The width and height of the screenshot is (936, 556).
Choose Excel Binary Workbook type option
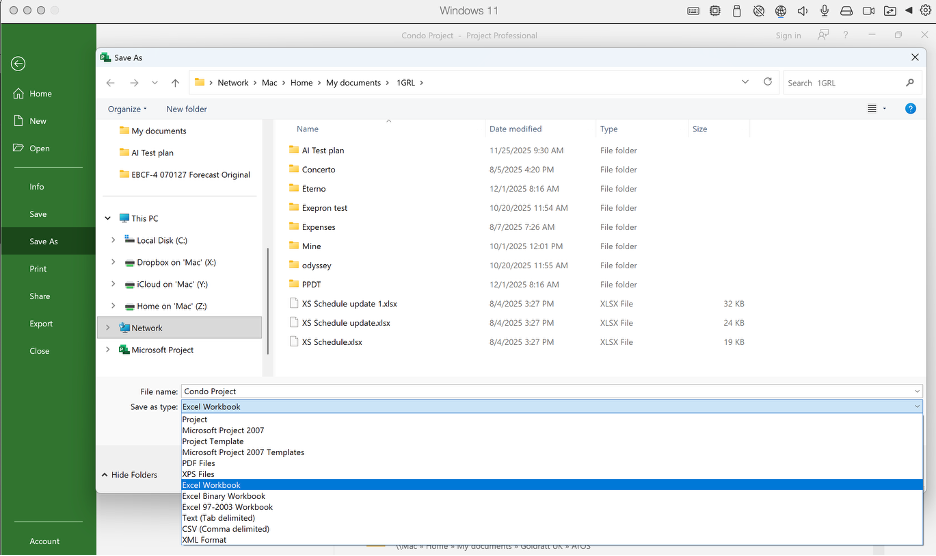[x=552, y=496]
